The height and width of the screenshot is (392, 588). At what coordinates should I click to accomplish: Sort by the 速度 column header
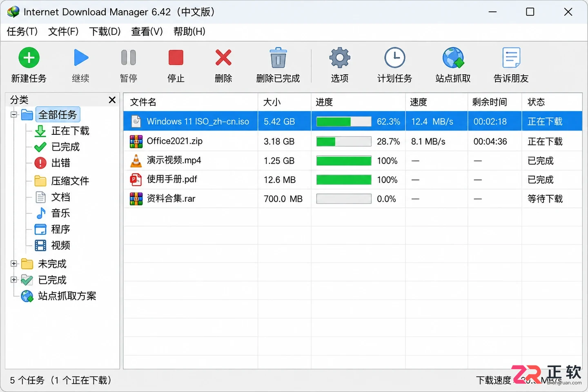[x=437, y=102]
